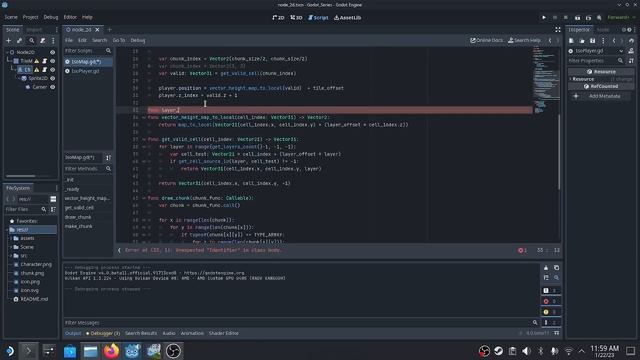Fold the draw_chunk function in code editor
This screenshot has height=360, width=640.
[144, 198]
